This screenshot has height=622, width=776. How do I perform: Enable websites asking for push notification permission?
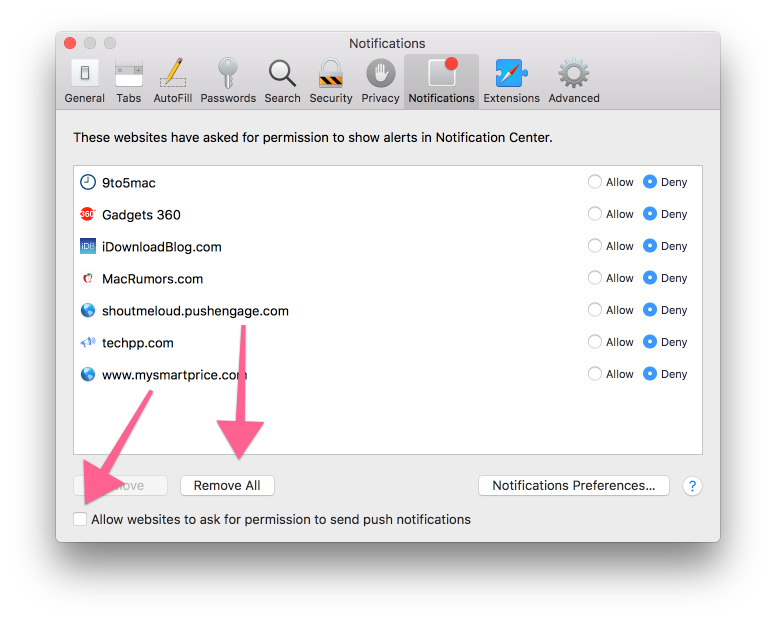80,519
